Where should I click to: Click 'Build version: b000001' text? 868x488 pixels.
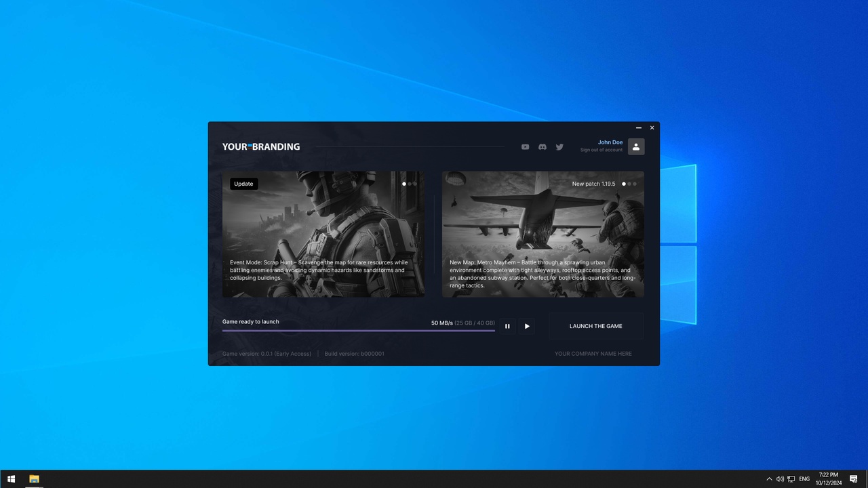(354, 354)
